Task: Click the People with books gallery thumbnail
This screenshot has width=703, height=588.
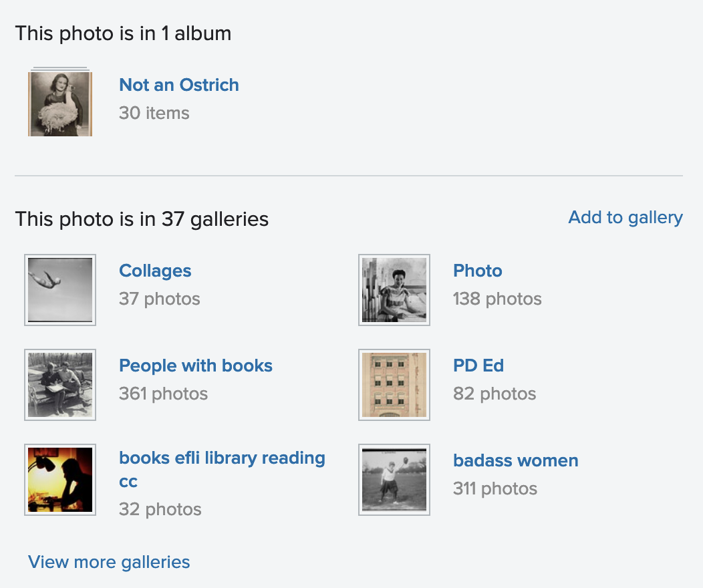Action: coord(59,384)
